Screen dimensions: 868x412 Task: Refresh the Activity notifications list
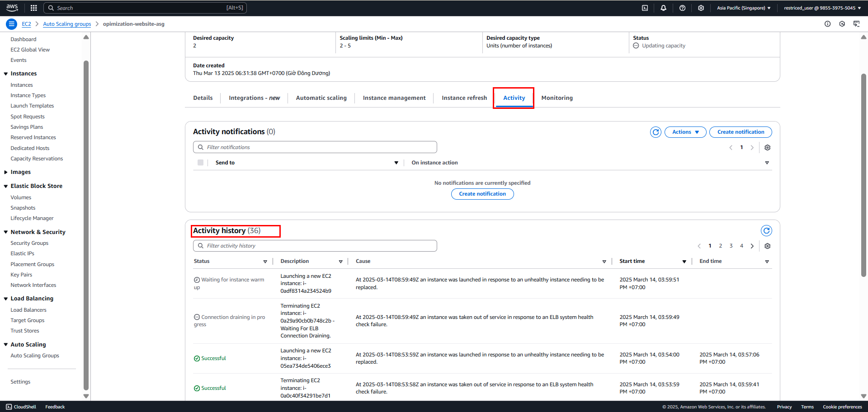pos(656,132)
